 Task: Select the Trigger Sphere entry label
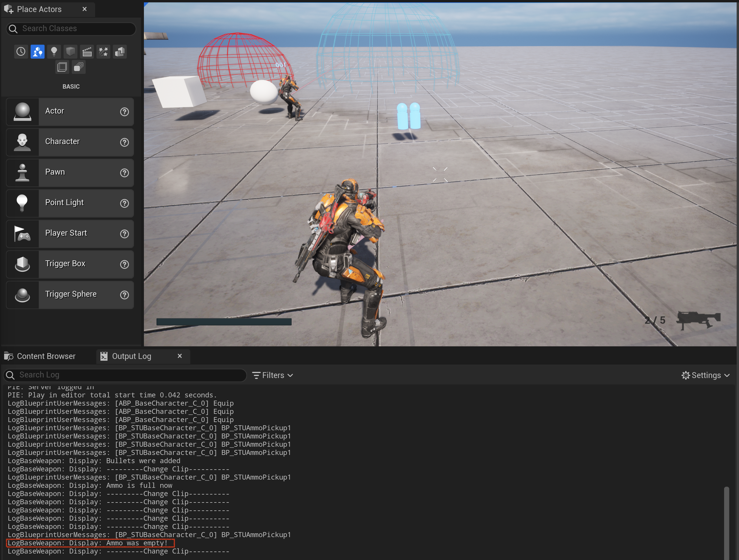(71, 294)
